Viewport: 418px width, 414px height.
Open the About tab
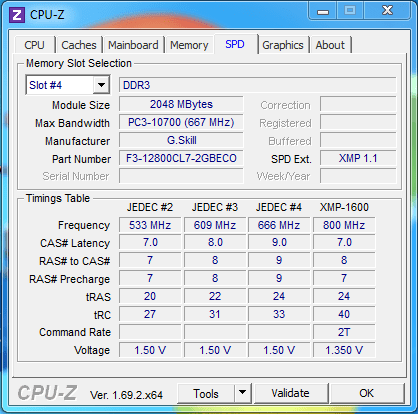330,45
